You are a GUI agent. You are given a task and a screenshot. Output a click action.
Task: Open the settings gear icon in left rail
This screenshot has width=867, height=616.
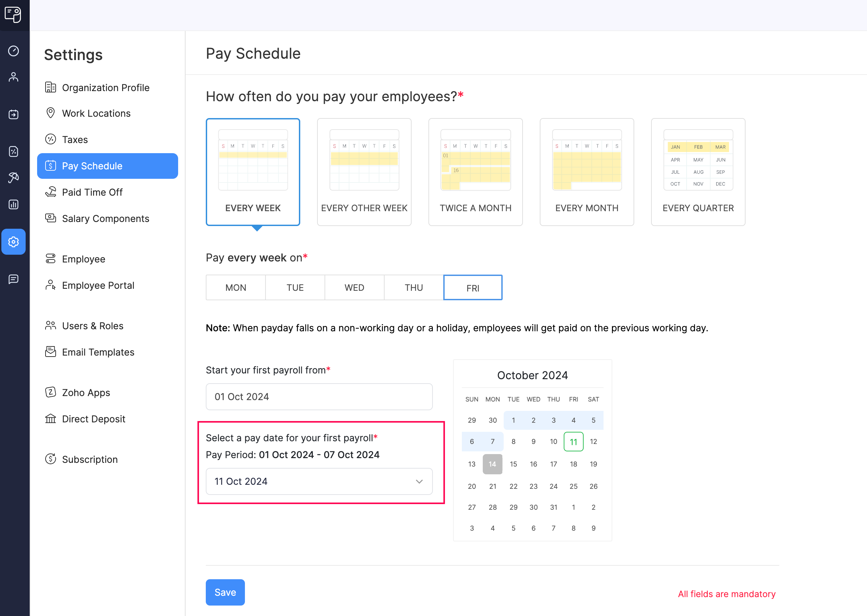[x=13, y=242]
